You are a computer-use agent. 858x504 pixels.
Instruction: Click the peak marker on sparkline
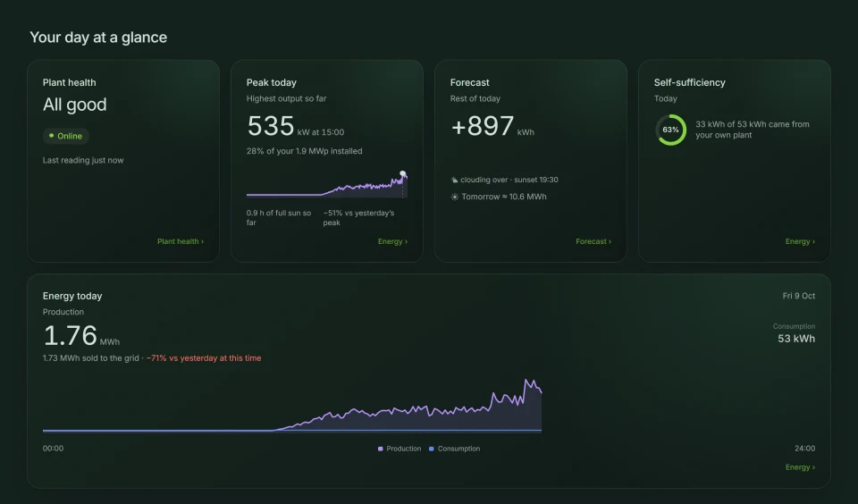click(403, 173)
